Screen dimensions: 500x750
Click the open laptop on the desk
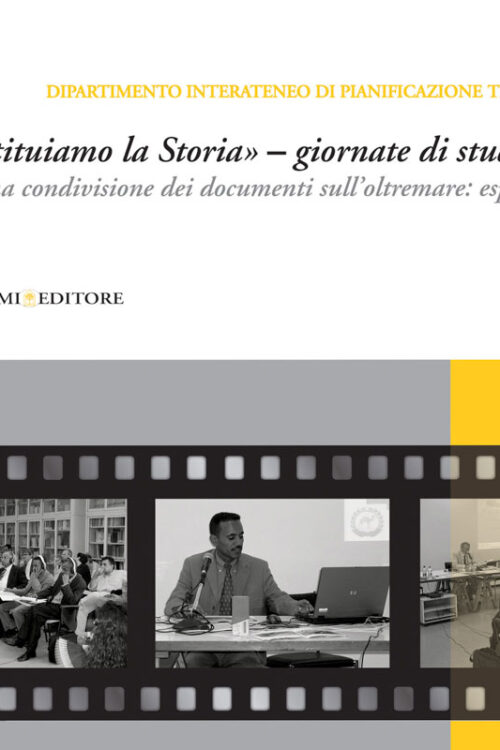tap(344, 595)
